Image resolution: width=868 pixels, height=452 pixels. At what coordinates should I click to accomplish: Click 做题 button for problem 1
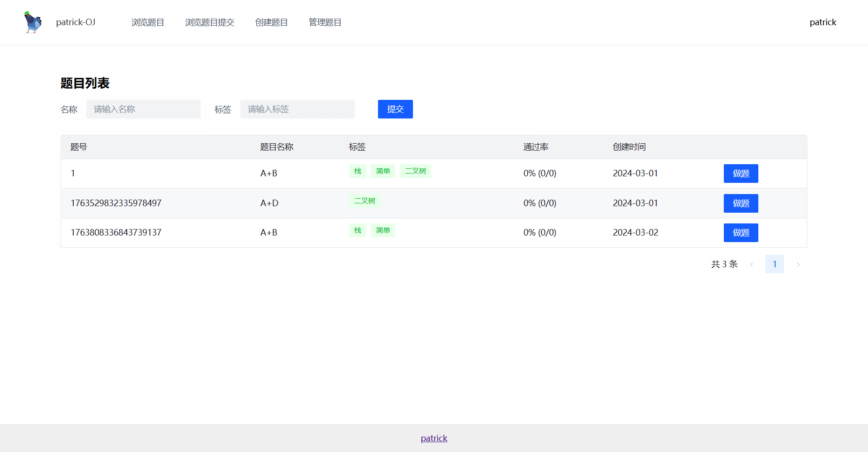coord(741,174)
